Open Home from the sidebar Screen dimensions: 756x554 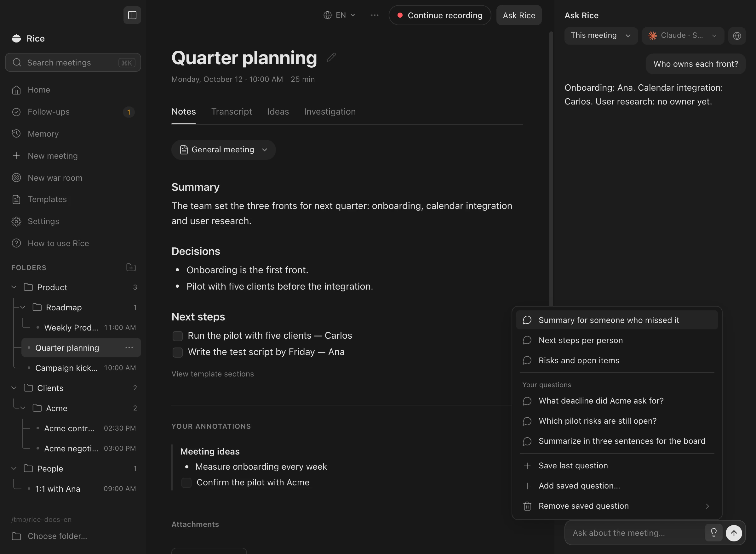pos(73,90)
